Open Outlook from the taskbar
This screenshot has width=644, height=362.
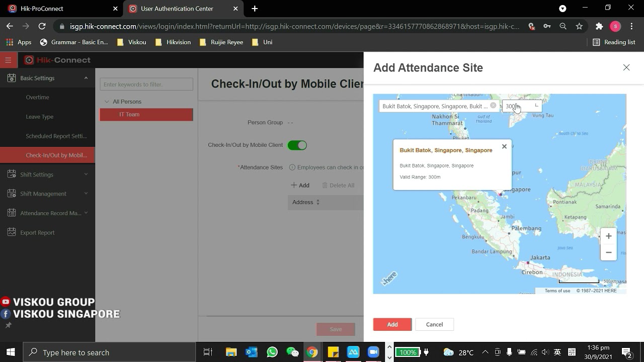coord(252,352)
